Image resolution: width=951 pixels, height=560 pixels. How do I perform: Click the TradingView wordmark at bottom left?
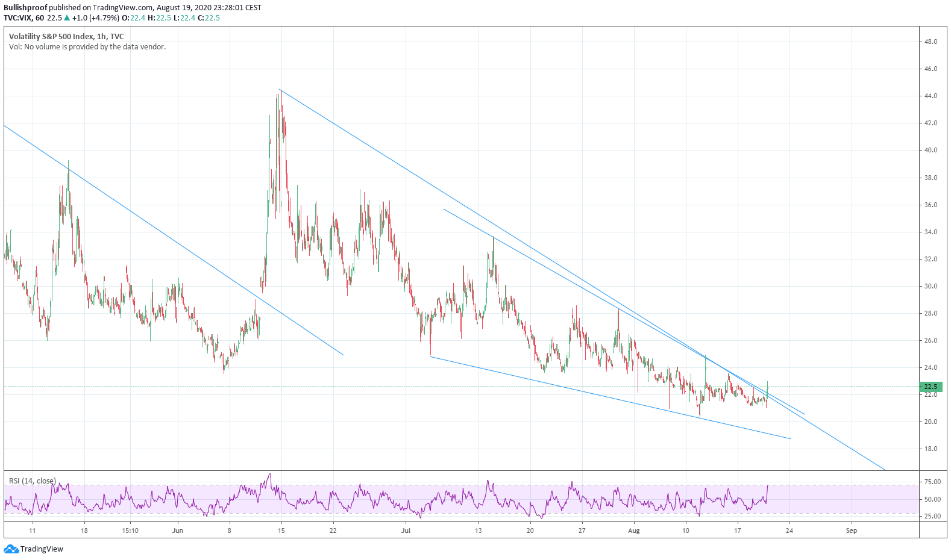pos(42,549)
